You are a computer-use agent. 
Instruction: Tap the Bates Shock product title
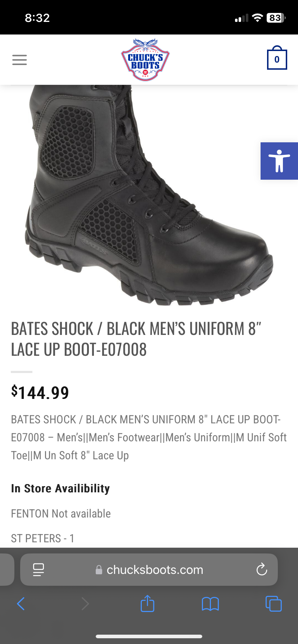coord(136,339)
